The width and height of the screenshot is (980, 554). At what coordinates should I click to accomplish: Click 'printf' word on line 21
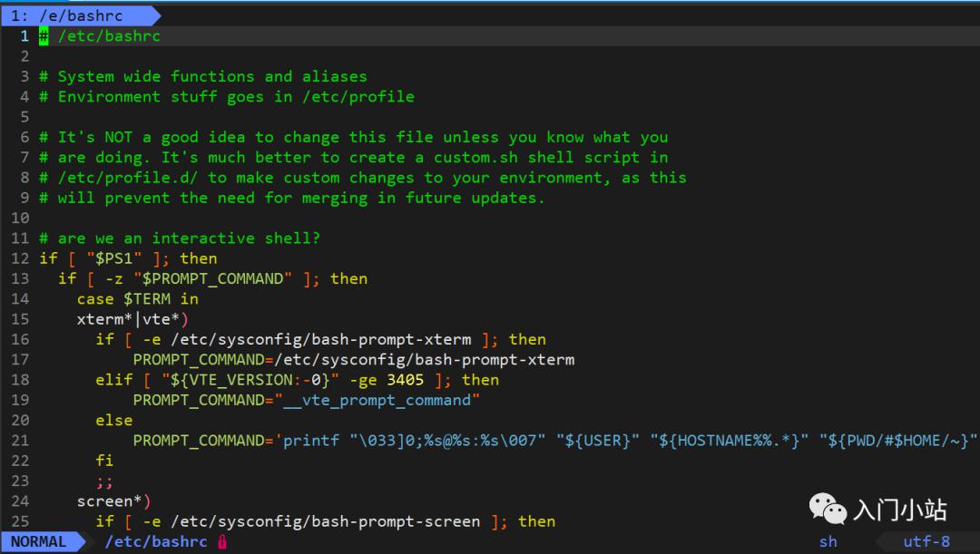[311, 441]
